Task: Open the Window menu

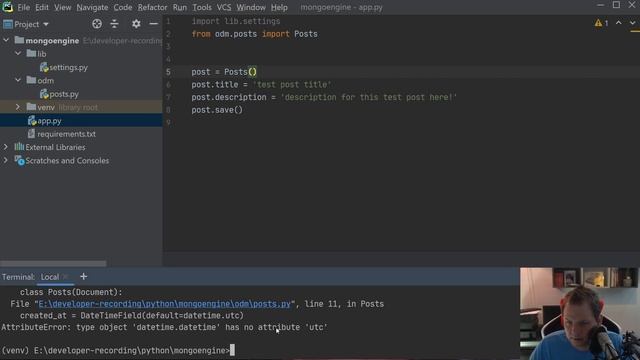Action: 251,7
